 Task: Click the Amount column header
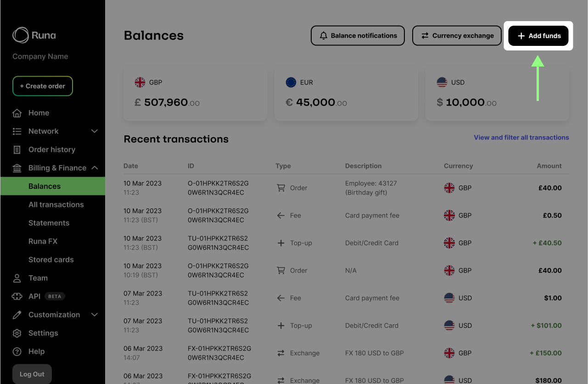(x=549, y=166)
